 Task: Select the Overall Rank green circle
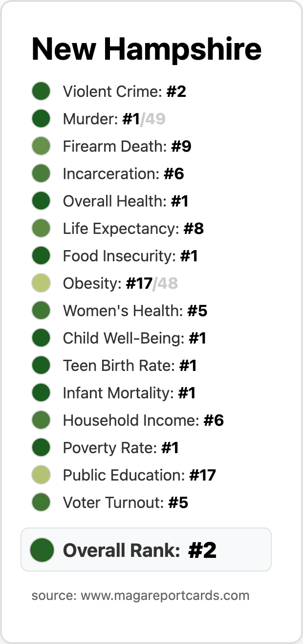[42, 550]
